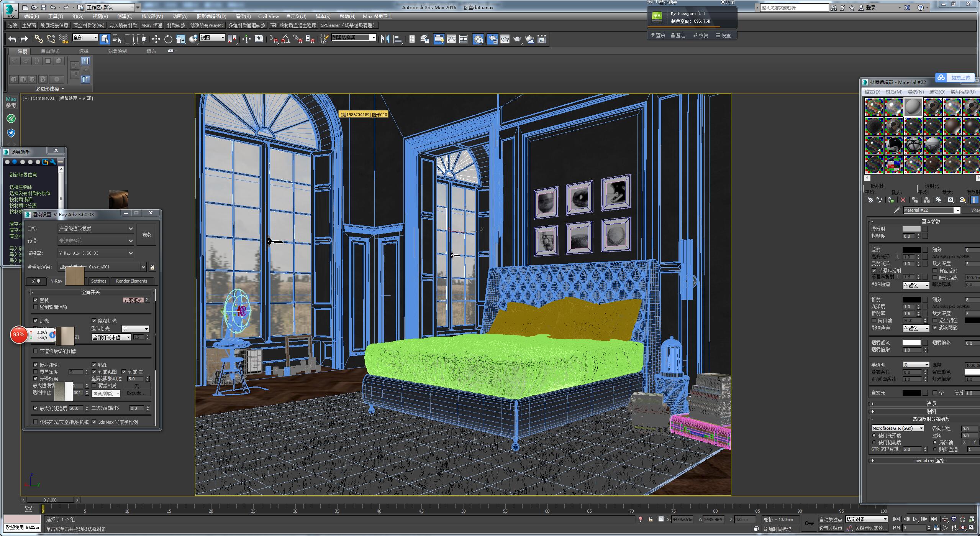Screen dimensions: 980x536
Task: Open the Curve Editor icon
Action: (451, 39)
